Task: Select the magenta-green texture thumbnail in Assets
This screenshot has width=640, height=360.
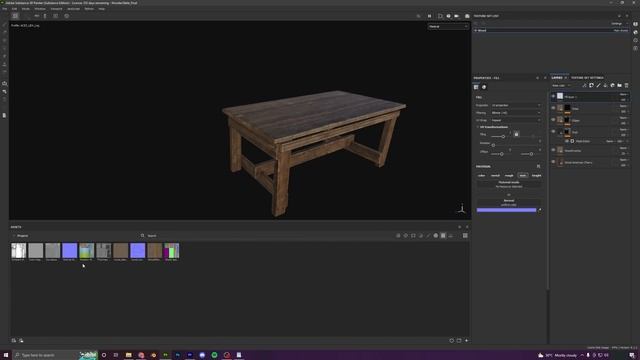Action: [171, 251]
